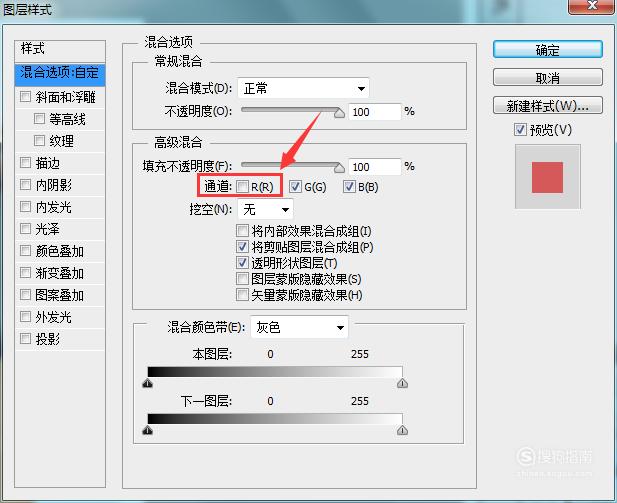This screenshot has height=503, width=617.
Task: Uncheck the B(B) channel checkbox
Action: [349, 187]
